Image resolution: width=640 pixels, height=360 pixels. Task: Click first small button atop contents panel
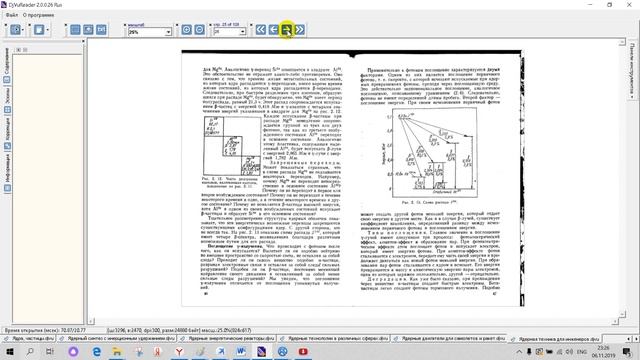coord(18,50)
